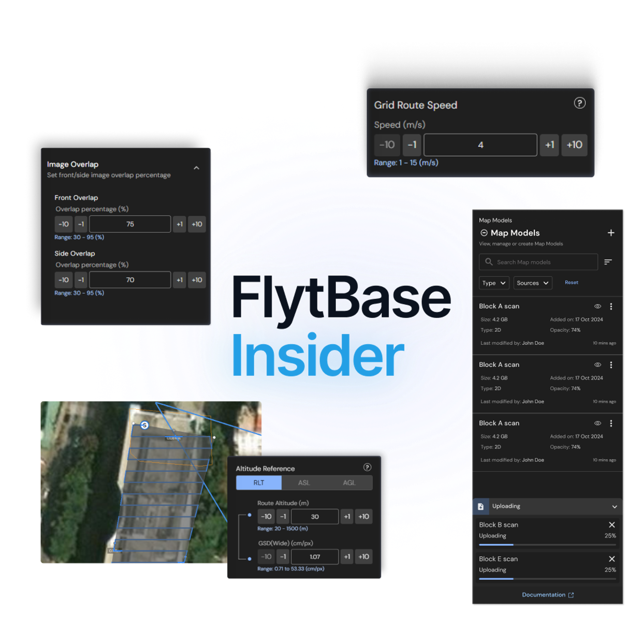The height and width of the screenshot is (644, 644).
Task: Open sort options icon beside map model search
Action: pos(608,262)
